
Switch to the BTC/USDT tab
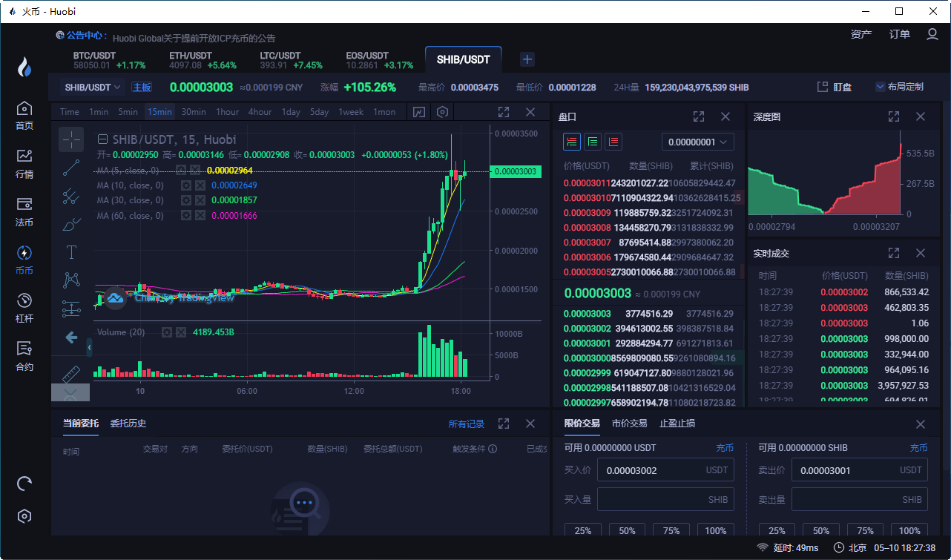point(109,60)
